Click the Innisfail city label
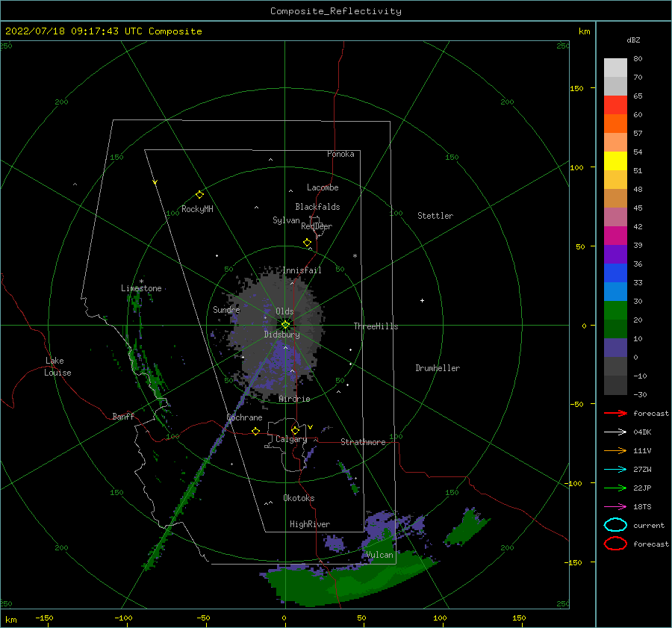672x628 pixels. point(302,270)
